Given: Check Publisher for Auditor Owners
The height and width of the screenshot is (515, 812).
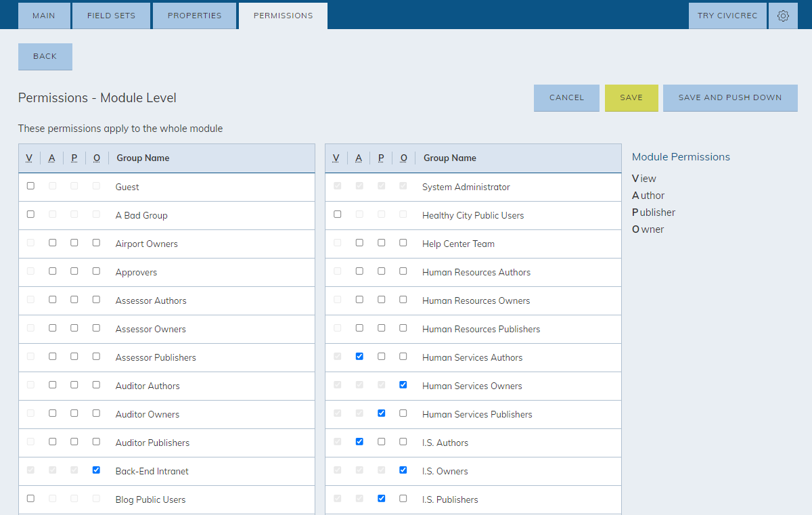Looking at the screenshot, I should (x=74, y=413).
